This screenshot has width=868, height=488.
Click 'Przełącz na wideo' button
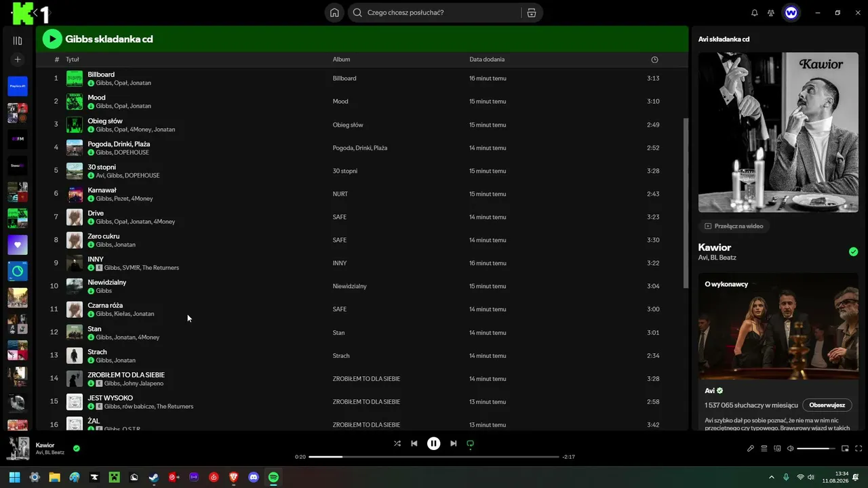734,226
